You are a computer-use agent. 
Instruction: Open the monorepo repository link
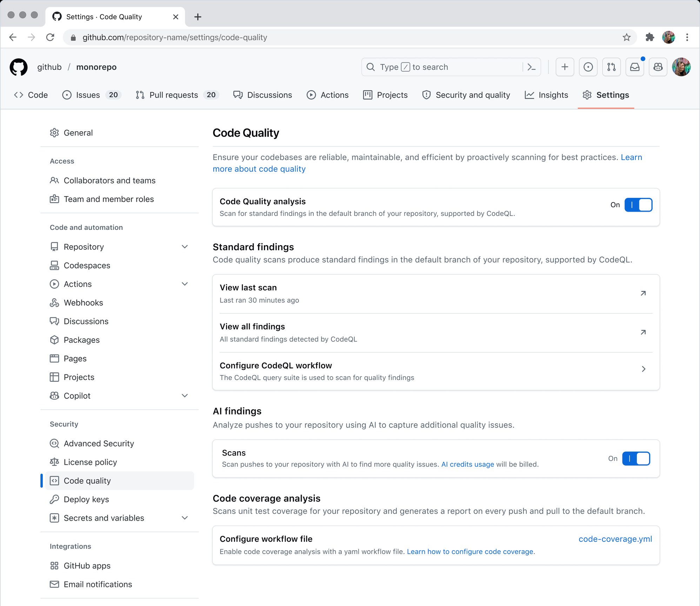(x=96, y=67)
